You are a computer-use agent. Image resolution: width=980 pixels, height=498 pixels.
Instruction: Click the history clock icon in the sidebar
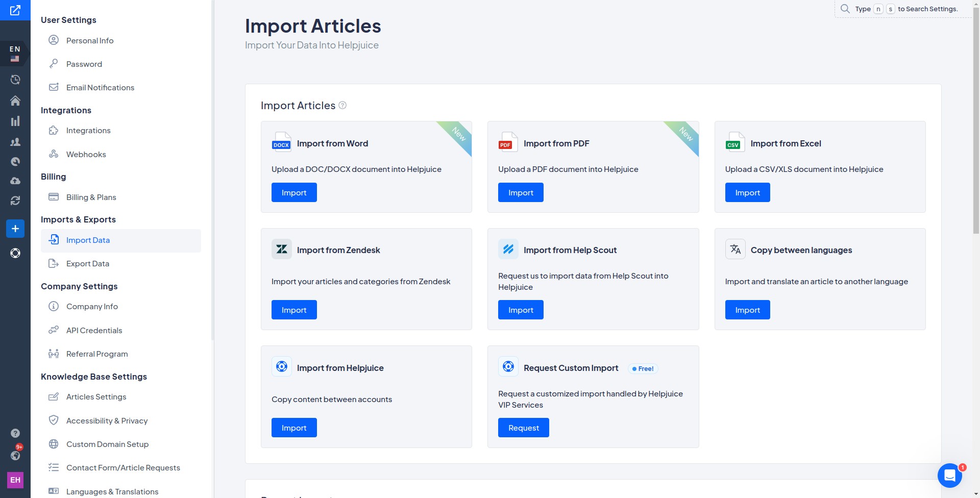(15, 80)
